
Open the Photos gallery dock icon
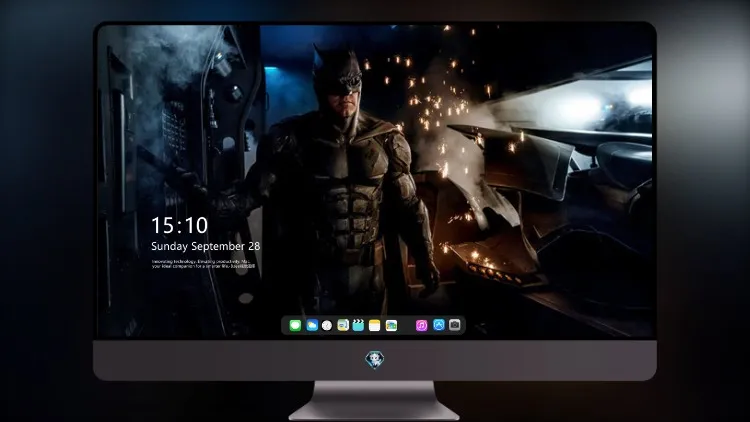pos(391,325)
